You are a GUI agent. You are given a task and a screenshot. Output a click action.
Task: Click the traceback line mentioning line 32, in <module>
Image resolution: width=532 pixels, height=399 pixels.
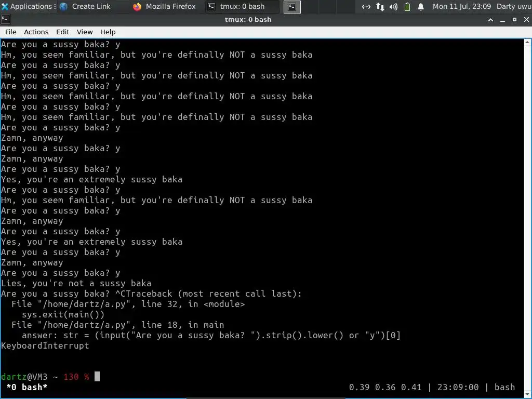pyautogui.click(x=128, y=304)
